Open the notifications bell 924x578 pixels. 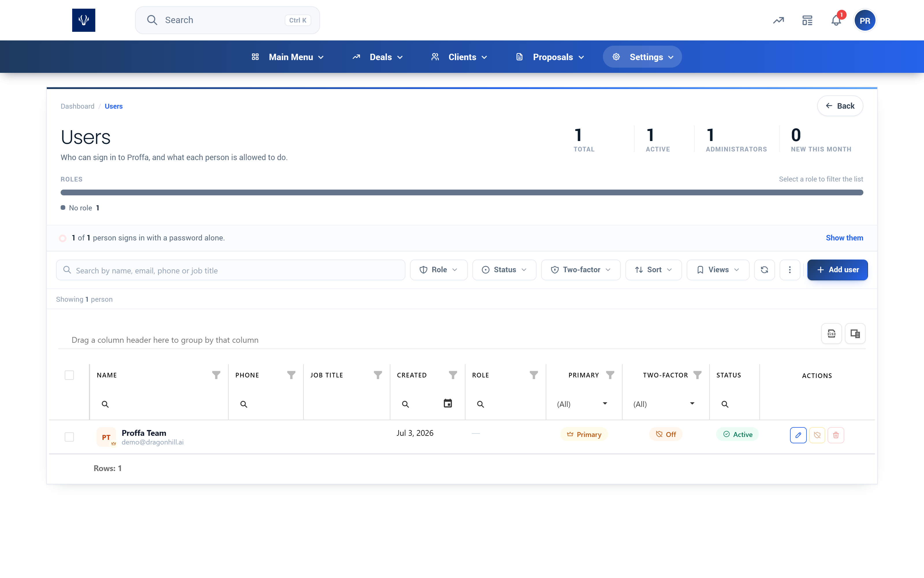pyautogui.click(x=836, y=20)
